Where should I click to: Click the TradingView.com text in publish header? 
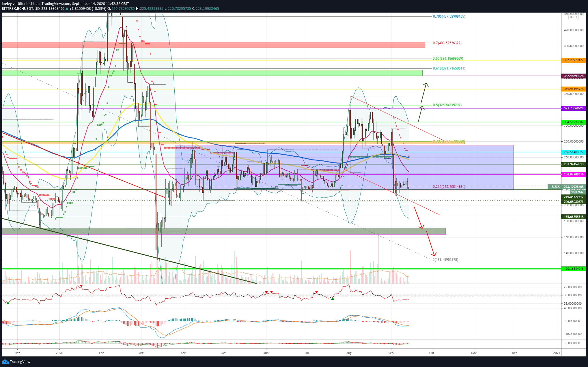tap(56, 4)
